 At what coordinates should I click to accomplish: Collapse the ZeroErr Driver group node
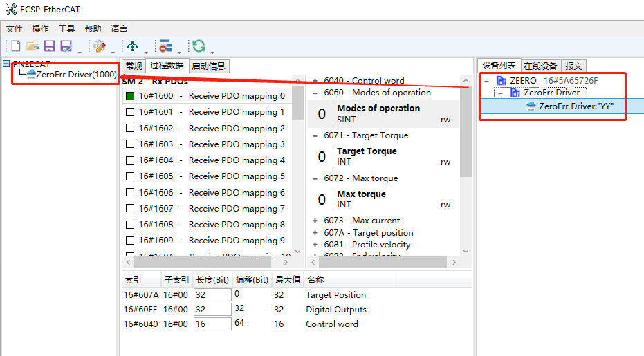tap(500, 93)
